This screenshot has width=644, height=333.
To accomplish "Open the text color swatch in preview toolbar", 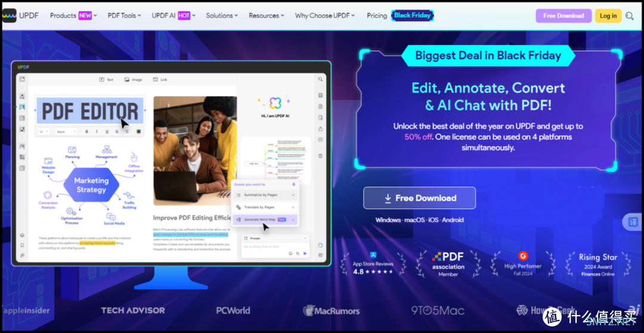I will click(138, 132).
